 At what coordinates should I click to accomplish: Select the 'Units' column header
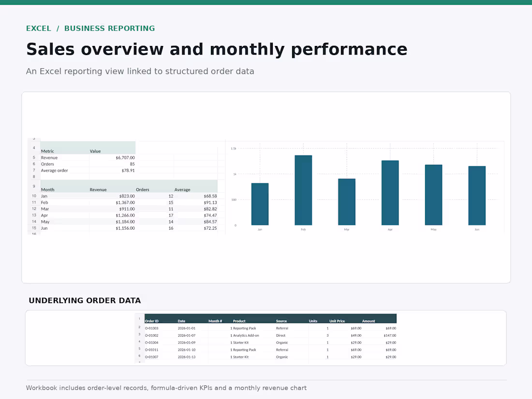[x=319, y=319]
